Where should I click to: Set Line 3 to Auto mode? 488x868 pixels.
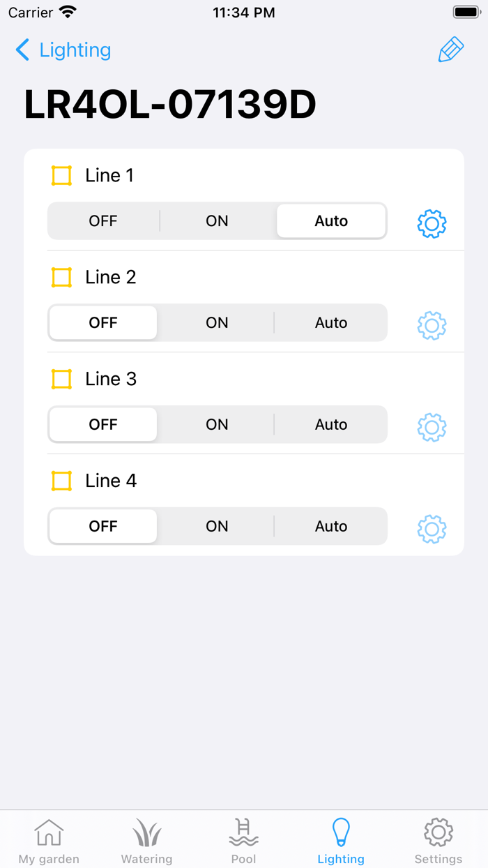coord(331,424)
